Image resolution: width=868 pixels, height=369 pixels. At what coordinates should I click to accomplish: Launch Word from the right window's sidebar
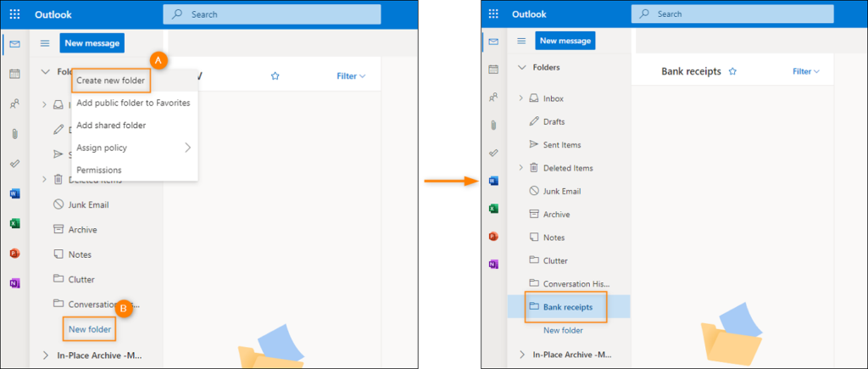click(493, 181)
